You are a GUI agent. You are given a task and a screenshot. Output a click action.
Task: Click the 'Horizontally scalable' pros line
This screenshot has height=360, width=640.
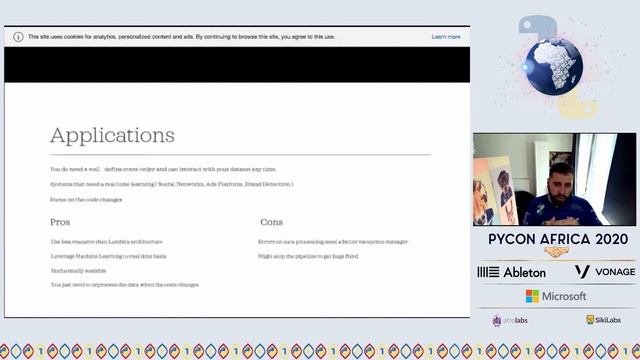[78, 271]
